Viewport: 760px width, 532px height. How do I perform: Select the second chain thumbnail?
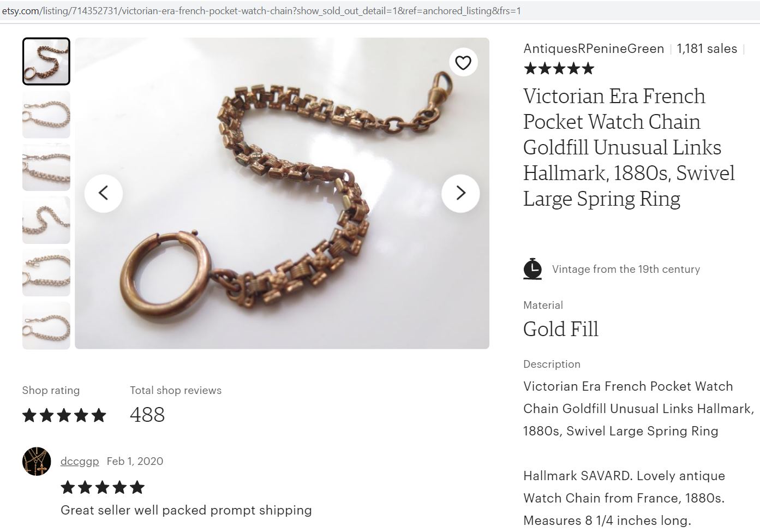[46, 115]
